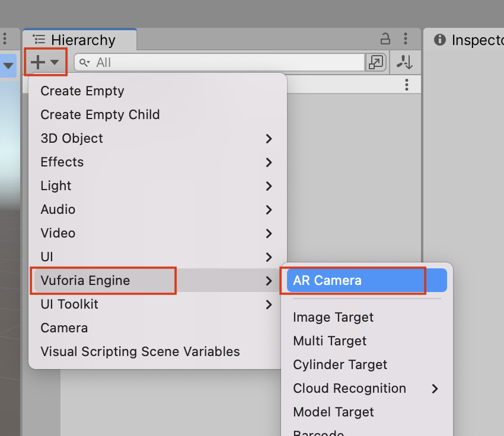Type in the Hierarchy search field
Viewport: 504px width, 436px height.
coord(225,62)
